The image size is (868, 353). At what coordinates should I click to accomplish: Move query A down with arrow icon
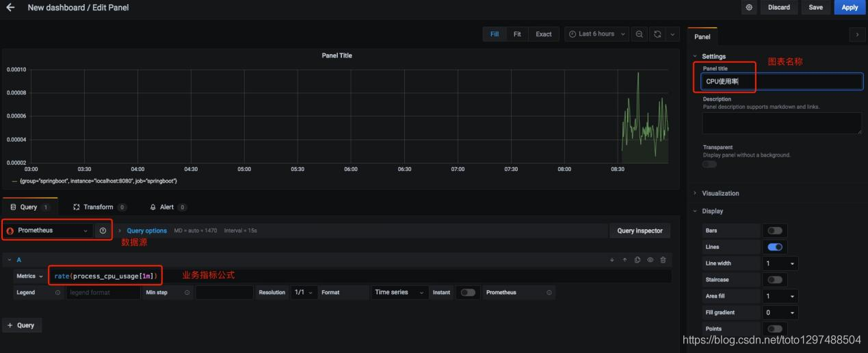point(612,260)
